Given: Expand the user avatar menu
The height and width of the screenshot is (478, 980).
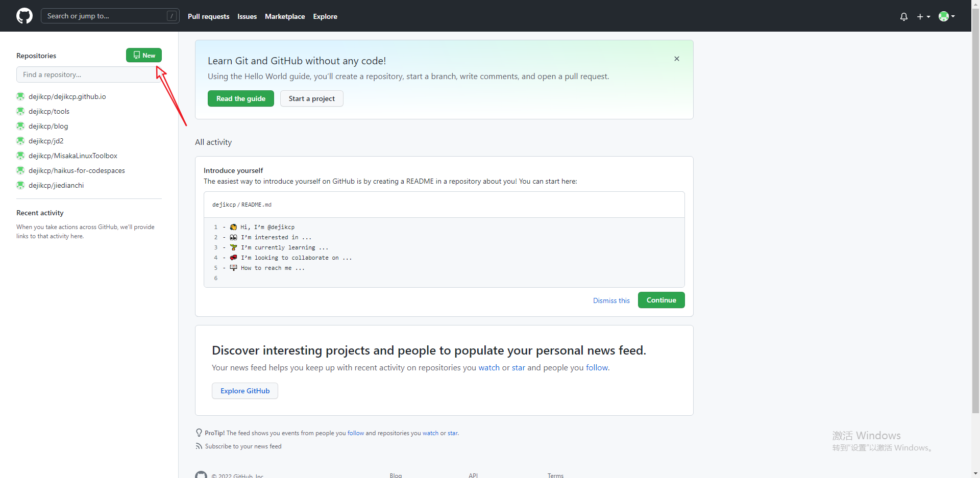Looking at the screenshot, I should point(946,16).
